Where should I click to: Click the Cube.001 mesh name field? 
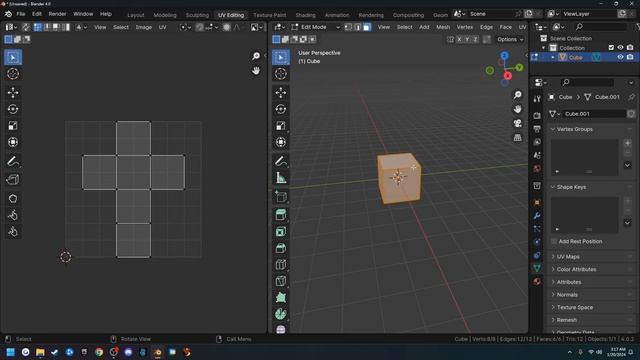[x=594, y=114]
